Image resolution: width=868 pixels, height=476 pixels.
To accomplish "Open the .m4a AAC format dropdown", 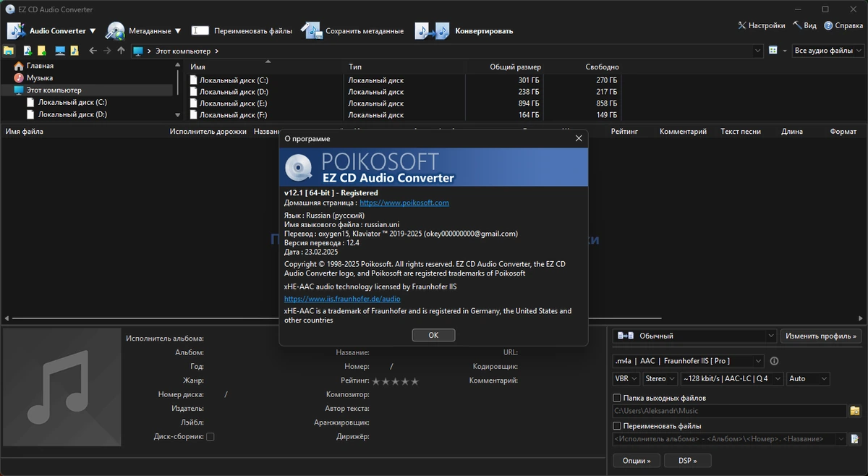I will click(688, 361).
